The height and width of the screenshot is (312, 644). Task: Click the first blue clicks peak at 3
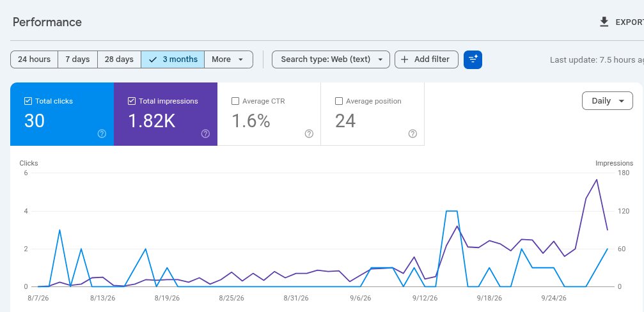60,230
